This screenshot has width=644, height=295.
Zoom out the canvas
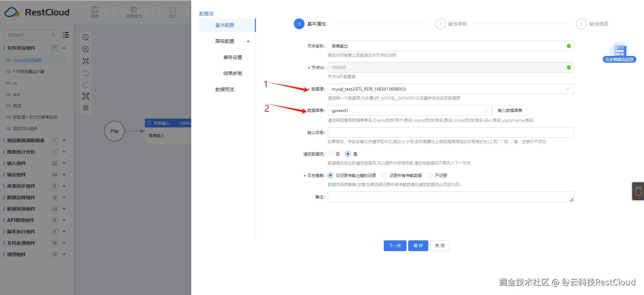click(86, 38)
